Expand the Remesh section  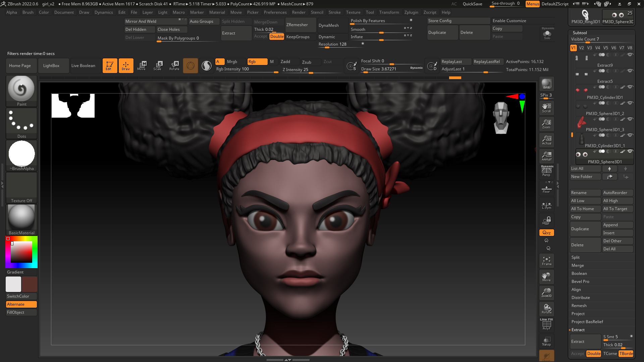(579, 306)
